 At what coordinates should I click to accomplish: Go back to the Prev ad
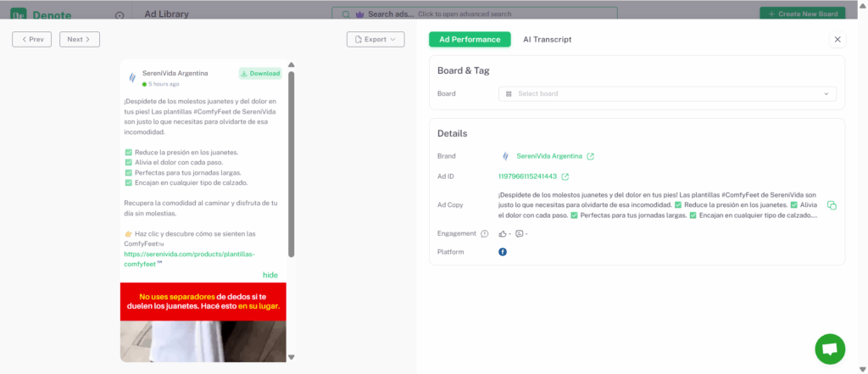(32, 40)
